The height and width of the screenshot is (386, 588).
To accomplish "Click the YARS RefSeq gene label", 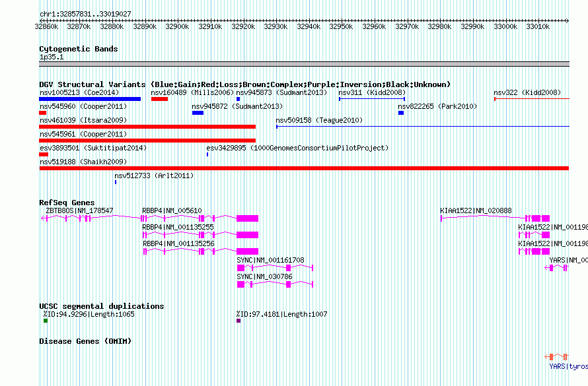I will pos(568,260).
